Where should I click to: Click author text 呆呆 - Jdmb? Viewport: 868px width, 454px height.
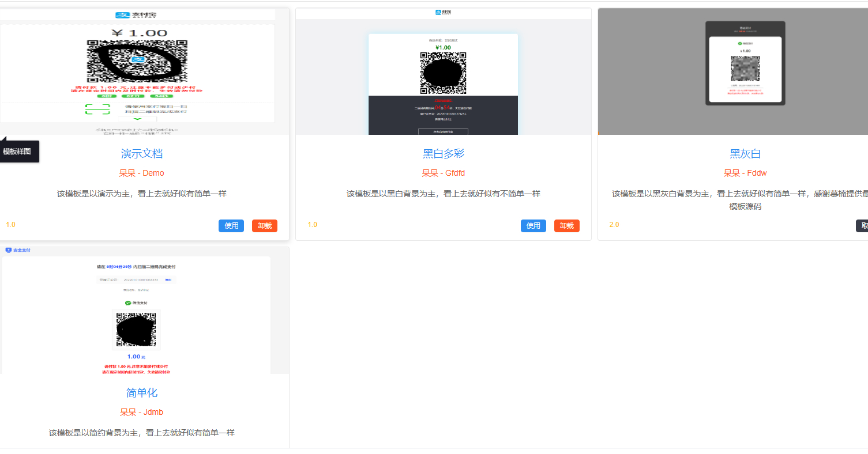pos(142,412)
